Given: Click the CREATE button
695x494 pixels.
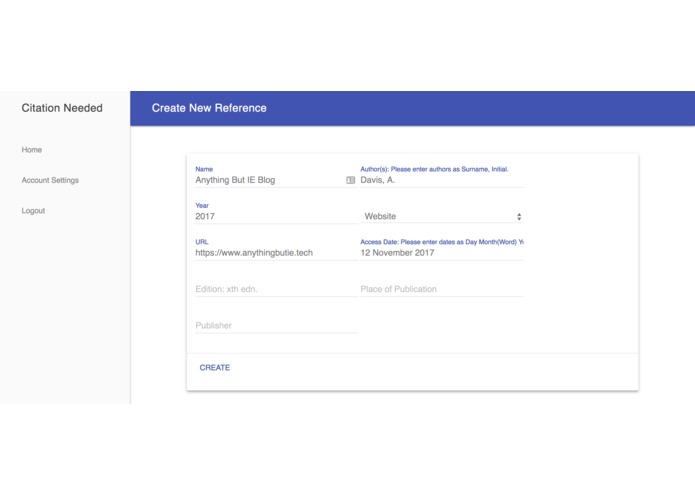Looking at the screenshot, I should [x=215, y=367].
